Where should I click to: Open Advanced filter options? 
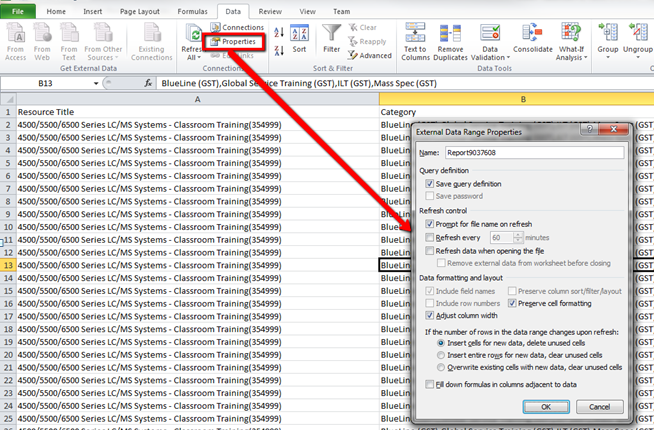(370, 55)
